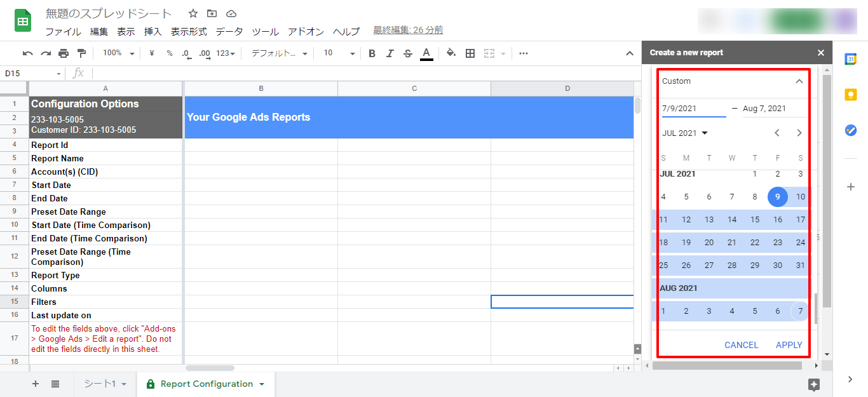Open Google Tasks side panel
Screen dimensions: 868x397
(851, 130)
